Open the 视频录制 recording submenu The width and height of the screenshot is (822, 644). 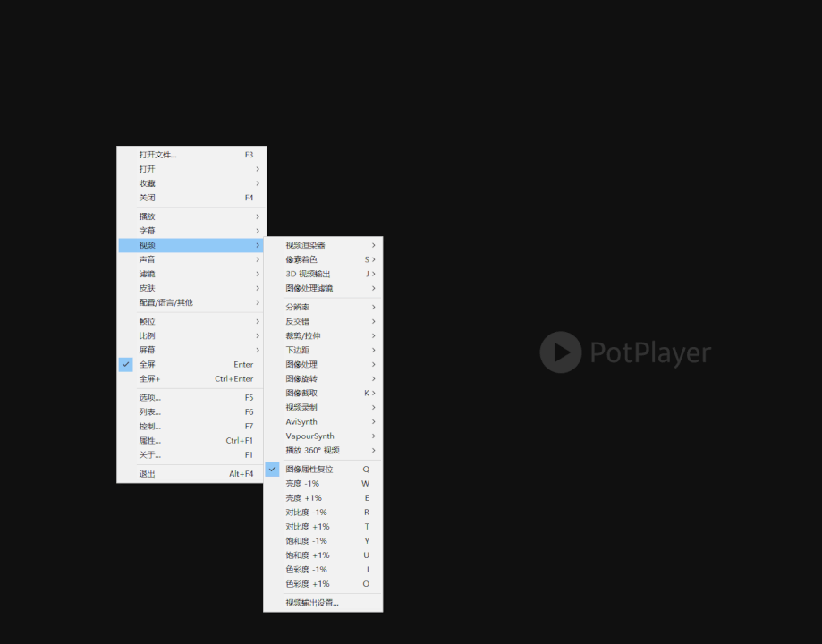323,407
